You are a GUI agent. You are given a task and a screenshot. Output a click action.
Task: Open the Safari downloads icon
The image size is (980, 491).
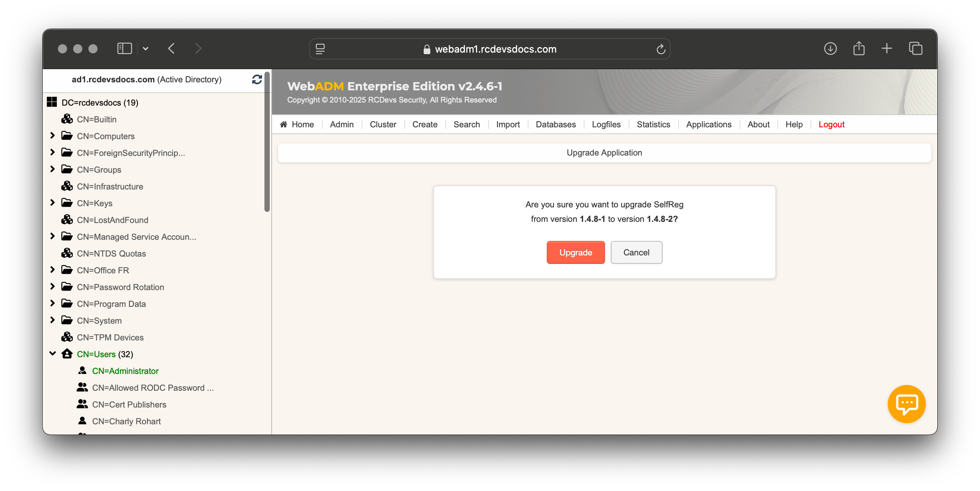point(831,49)
